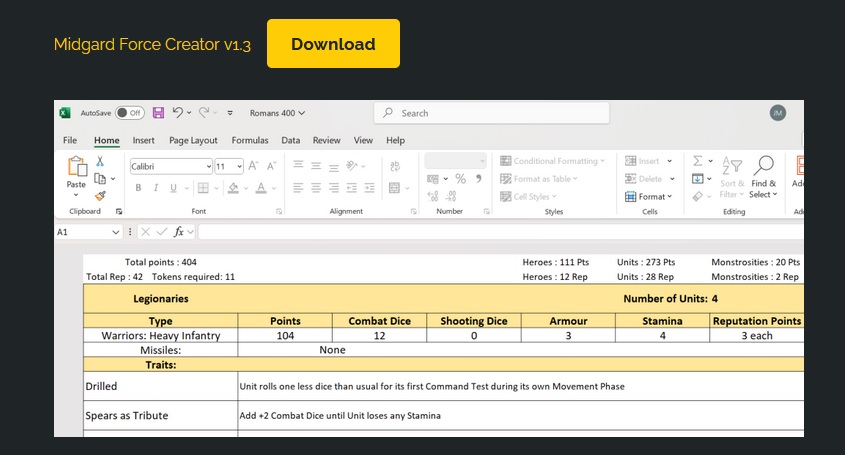This screenshot has height=455, width=845.
Task: Toggle the Wrap Text icon
Action: pos(394,166)
